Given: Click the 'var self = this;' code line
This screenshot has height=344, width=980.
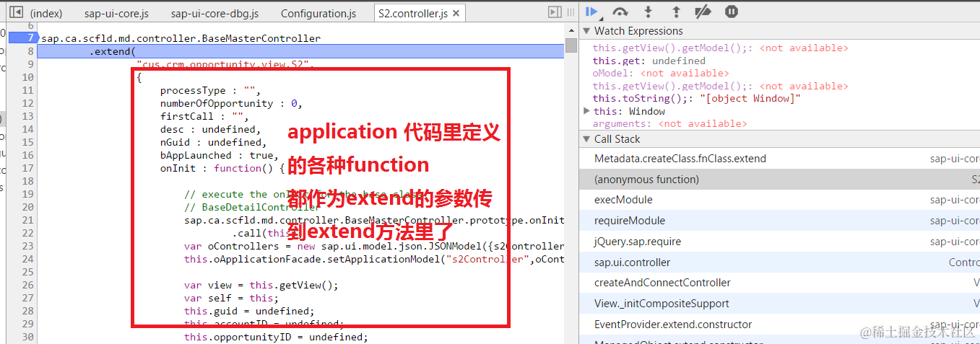Looking at the screenshot, I should click(x=231, y=298).
